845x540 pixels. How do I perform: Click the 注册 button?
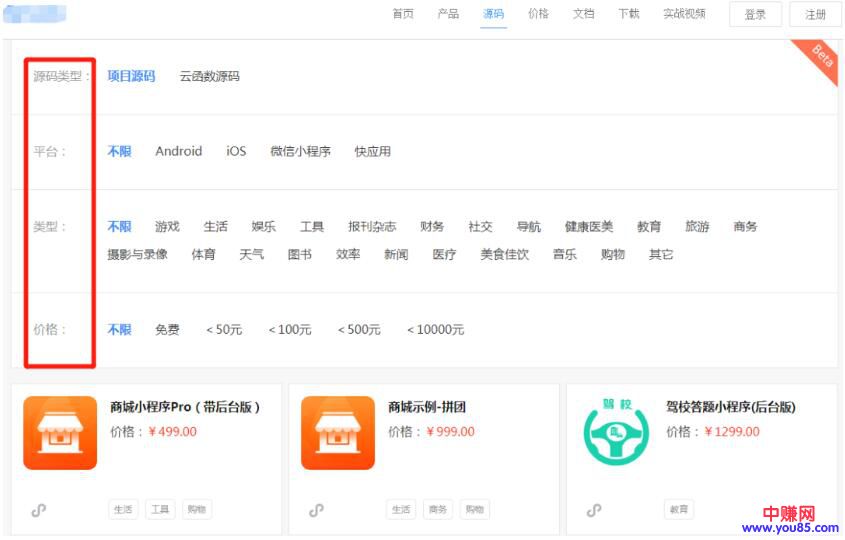pyautogui.click(x=815, y=15)
